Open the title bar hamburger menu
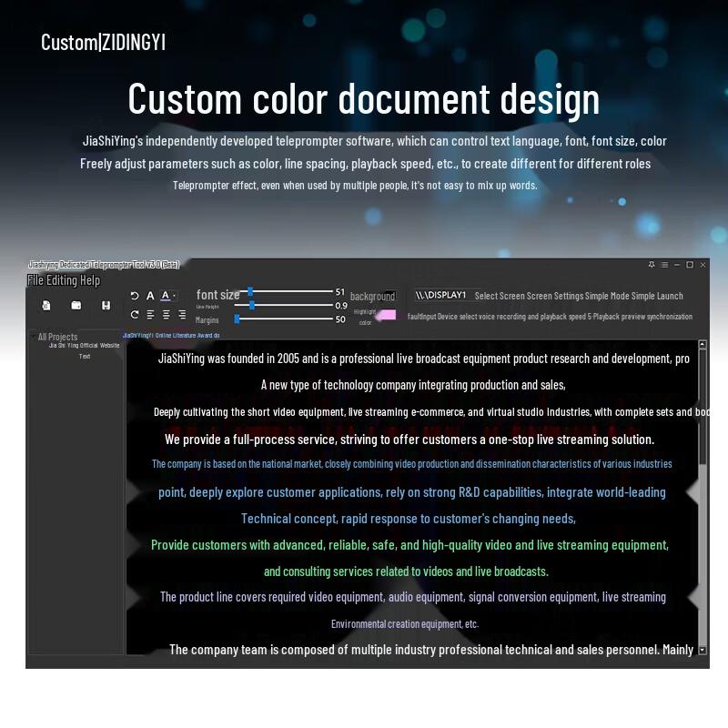This screenshot has width=728, height=728. pyautogui.click(x=664, y=265)
